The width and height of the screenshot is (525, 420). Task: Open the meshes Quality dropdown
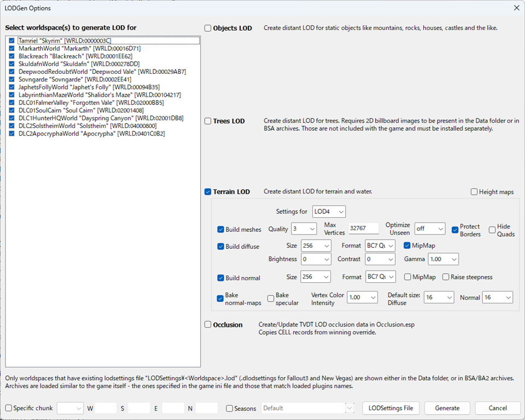(x=304, y=229)
